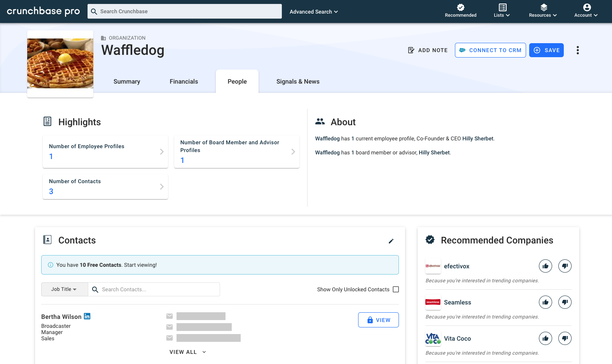Thumbs down Vita Coco recommendation
This screenshot has height=364, width=612.
tap(565, 338)
